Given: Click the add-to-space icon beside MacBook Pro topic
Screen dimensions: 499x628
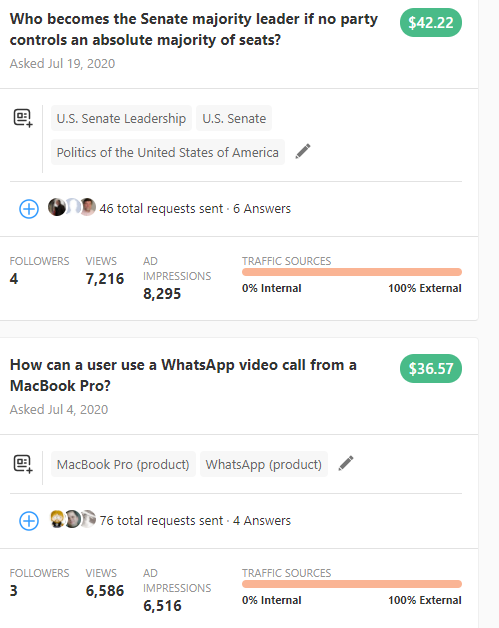Looking at the screenshot, I should [23, 464].
